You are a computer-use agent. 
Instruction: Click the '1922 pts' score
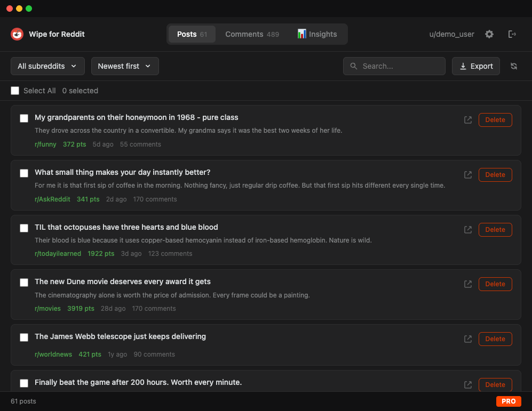pos(101,253)
